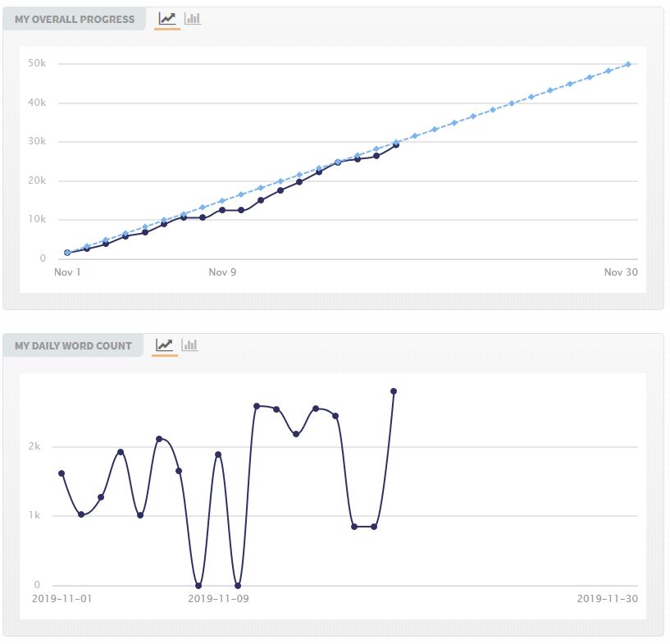Select line chart view for Daily Word Count

[164, 345]
